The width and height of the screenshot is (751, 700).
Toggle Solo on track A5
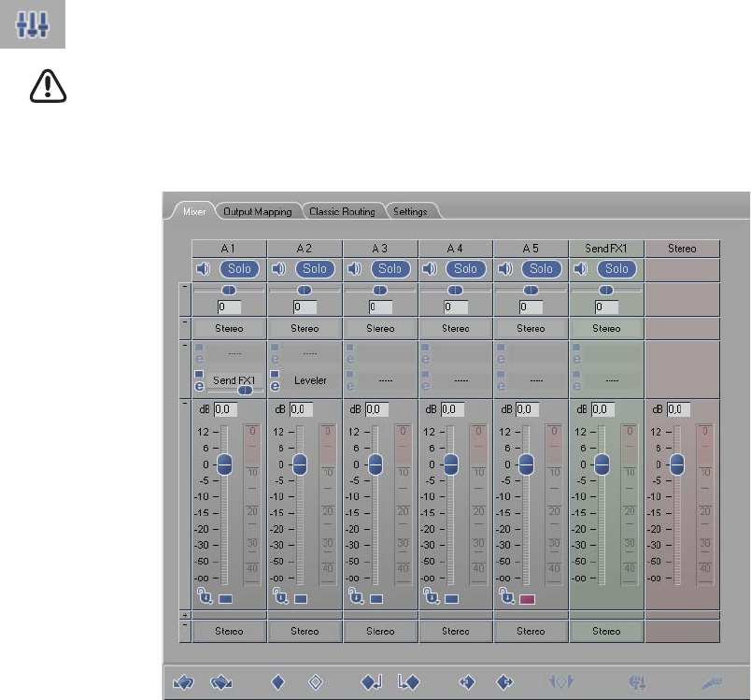pyautogui.click(x=541, y=269)
